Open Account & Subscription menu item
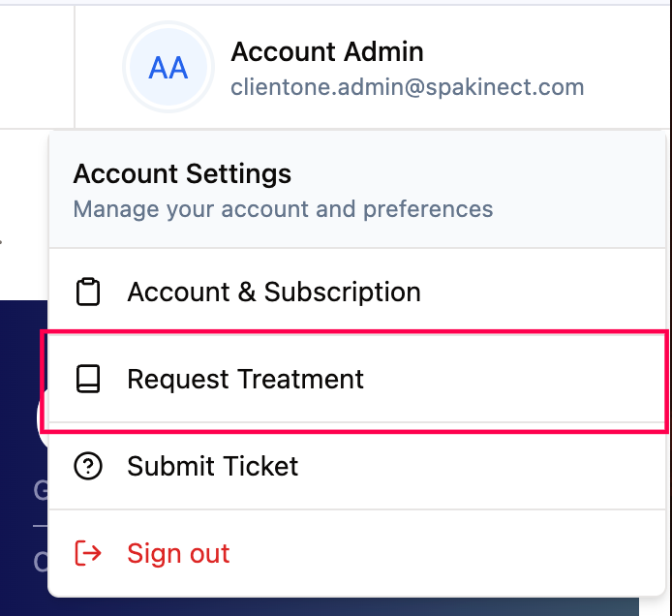672x616 pixels. (357, 292)
